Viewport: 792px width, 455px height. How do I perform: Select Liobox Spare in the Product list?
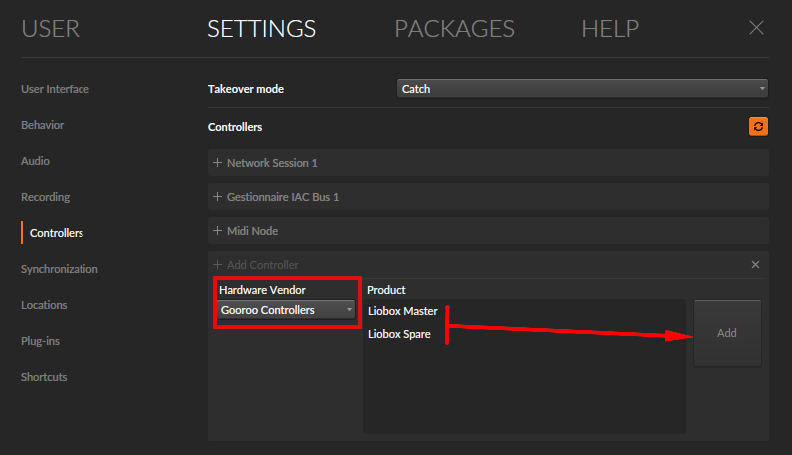point(399,334)
